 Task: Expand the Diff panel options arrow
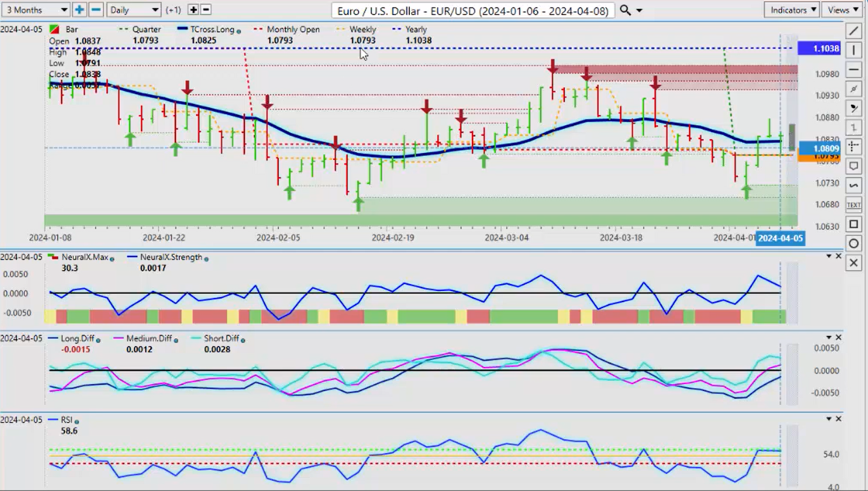829,338
